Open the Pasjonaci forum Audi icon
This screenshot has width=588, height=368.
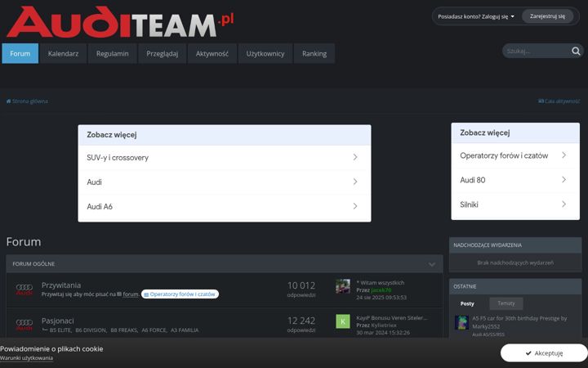[x=24, y=325]
